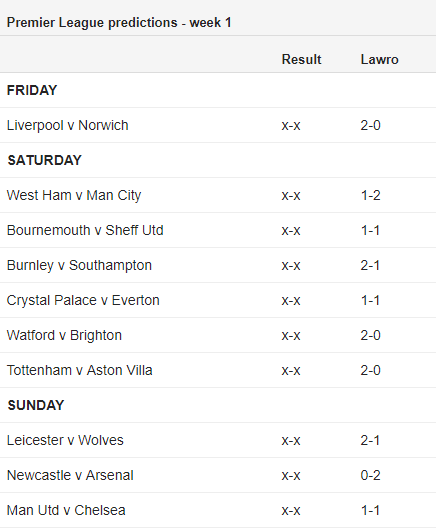Viewport: 436px width, 528px height.
Task: Click Newcastle v Arsenal fixture
Action: coord(70,475)
